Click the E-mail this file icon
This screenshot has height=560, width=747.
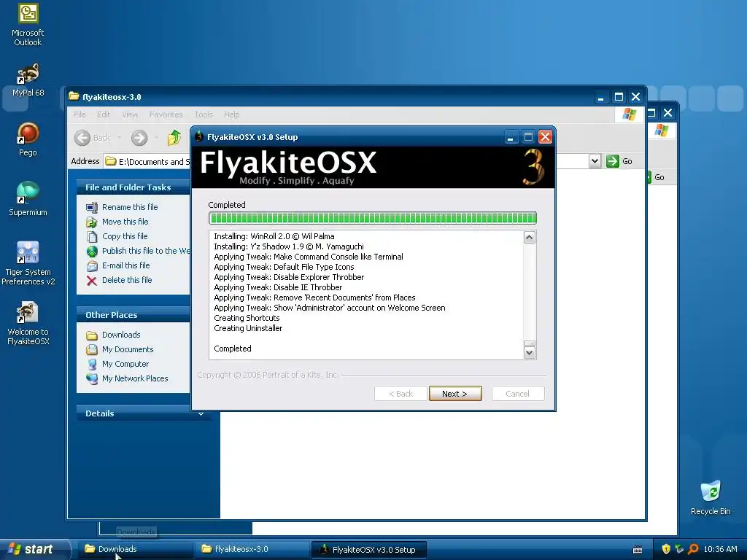point(92,265)
